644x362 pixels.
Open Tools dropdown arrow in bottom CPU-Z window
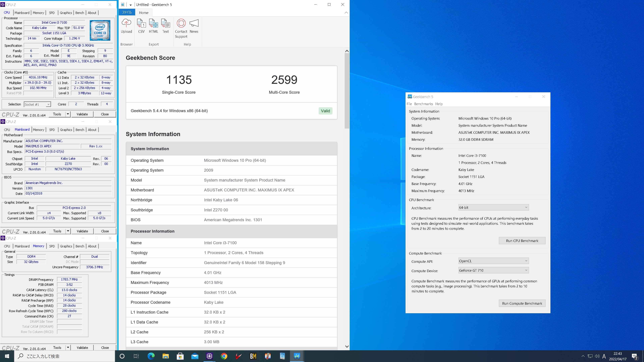tap(68, 348)
